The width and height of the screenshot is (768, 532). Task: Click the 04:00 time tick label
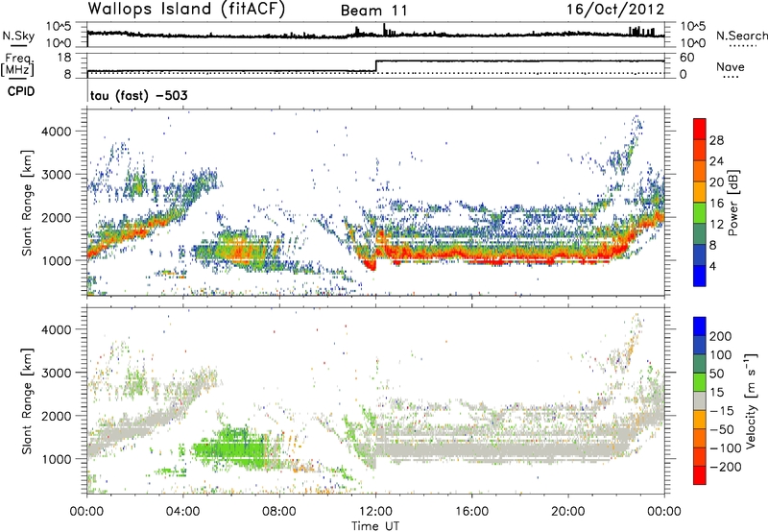click(x=183, y=512)
